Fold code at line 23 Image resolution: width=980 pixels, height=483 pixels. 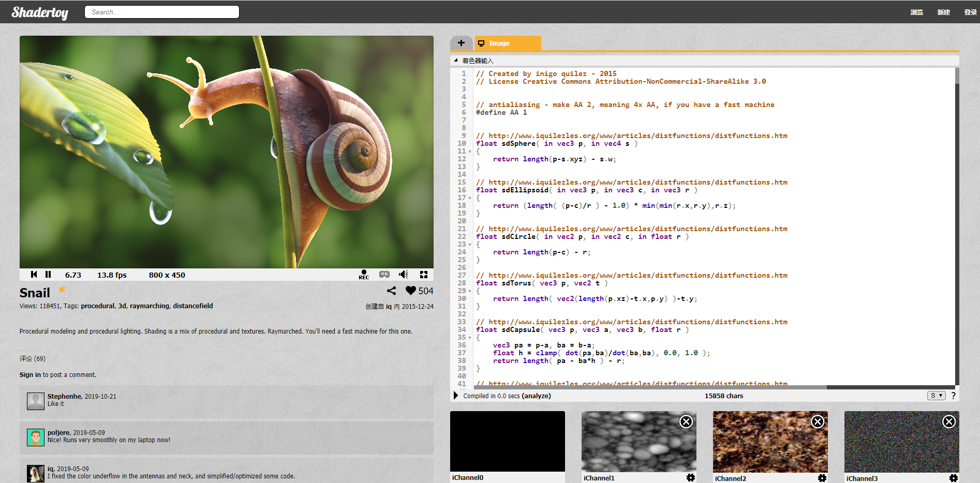point(470,245)
